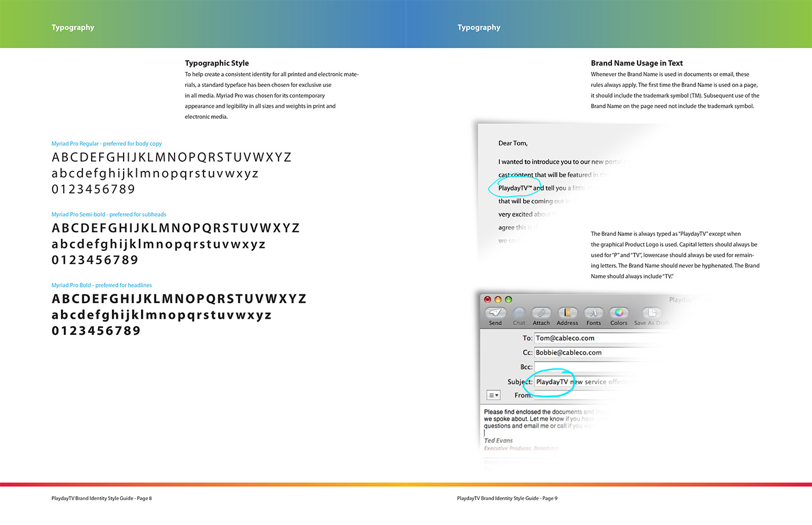Click "Myriad Pro Semi-bold - preferred for subheads"
This screenshot has width=812, height=525.
108,214
